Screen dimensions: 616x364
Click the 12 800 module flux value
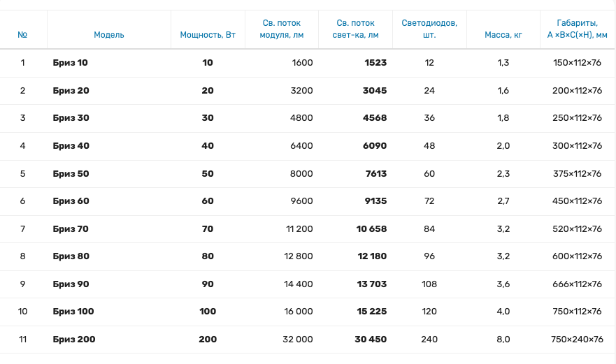tap(299, 256)
